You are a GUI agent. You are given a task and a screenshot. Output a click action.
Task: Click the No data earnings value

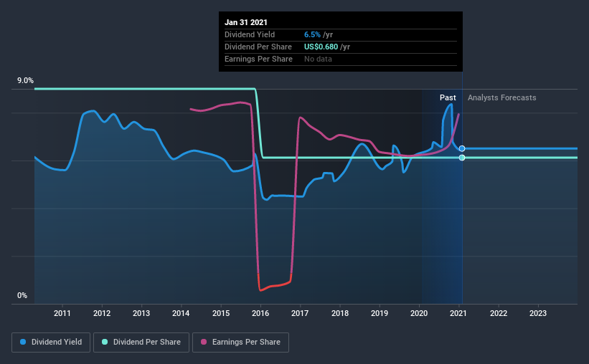pyautogui.click(x=318, y=59)
